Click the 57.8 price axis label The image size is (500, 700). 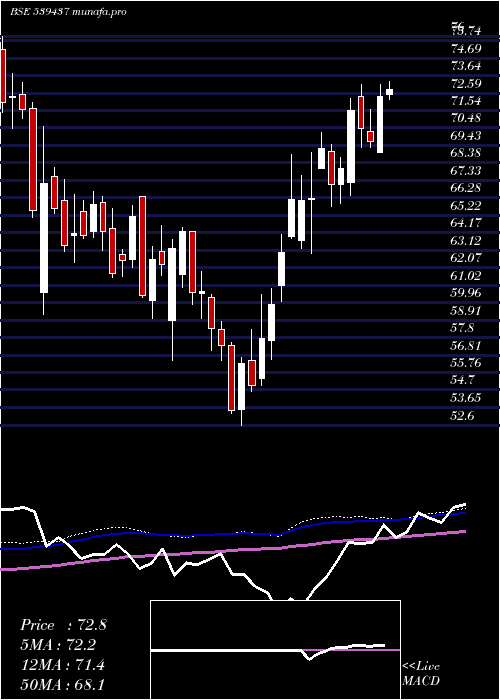[462, 328]
